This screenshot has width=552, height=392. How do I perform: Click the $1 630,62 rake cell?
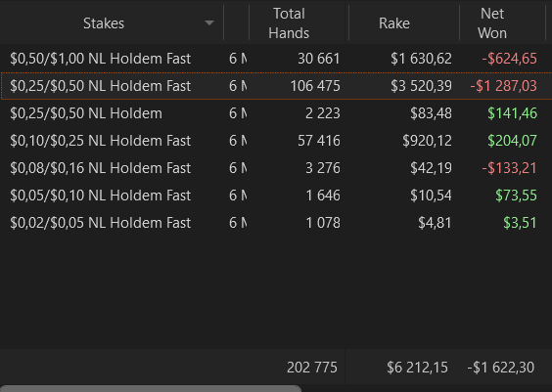click(421, 59)
